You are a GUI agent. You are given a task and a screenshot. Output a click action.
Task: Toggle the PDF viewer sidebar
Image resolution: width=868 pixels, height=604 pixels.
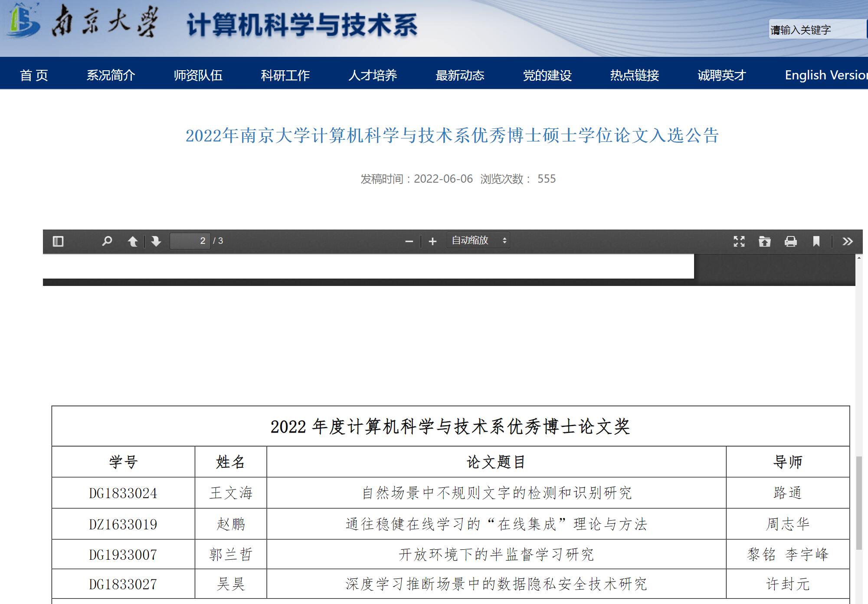[58, 241]
